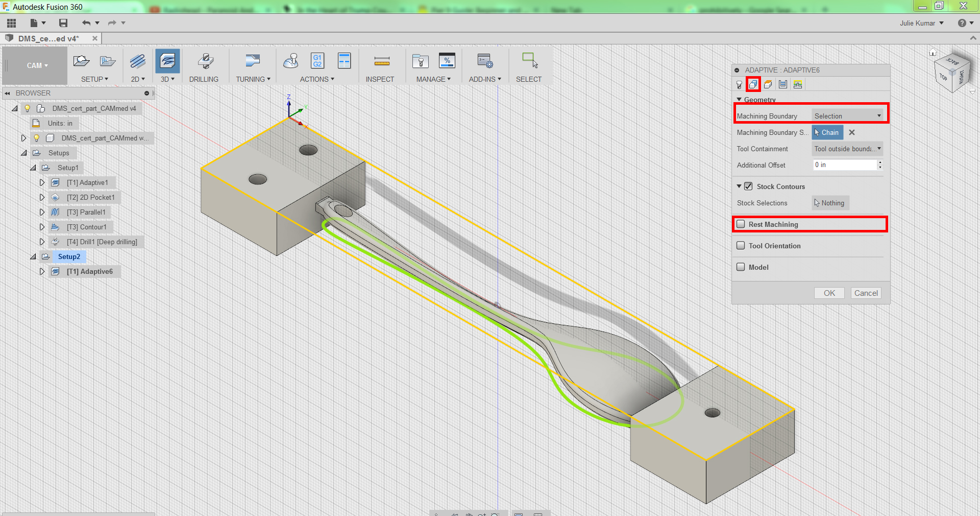Image resolution: width=980 pixels, height=516 pixels.
Task: Open the ADD-INS menu
Action: (485, 79)
